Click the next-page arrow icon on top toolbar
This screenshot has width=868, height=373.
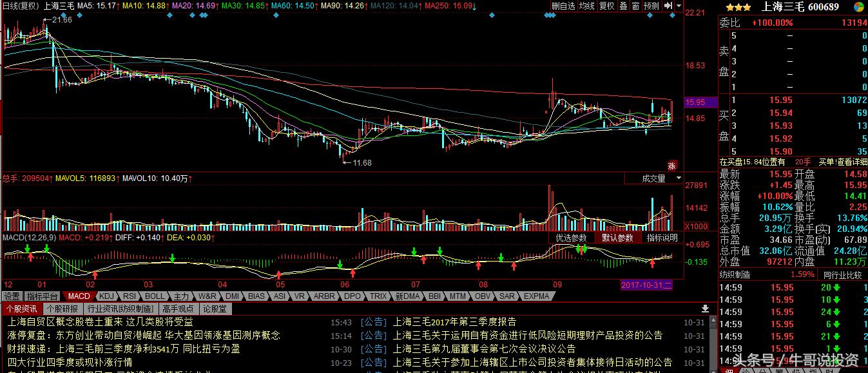pos(667,5)
